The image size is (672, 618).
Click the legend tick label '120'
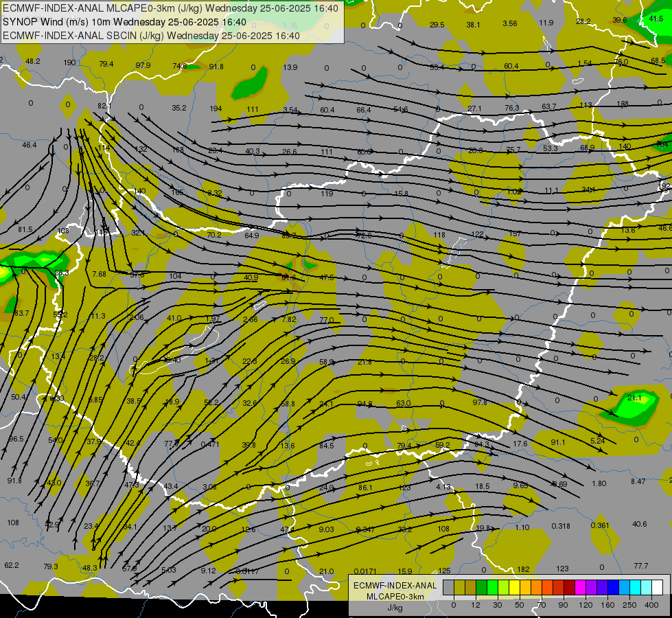586,605
